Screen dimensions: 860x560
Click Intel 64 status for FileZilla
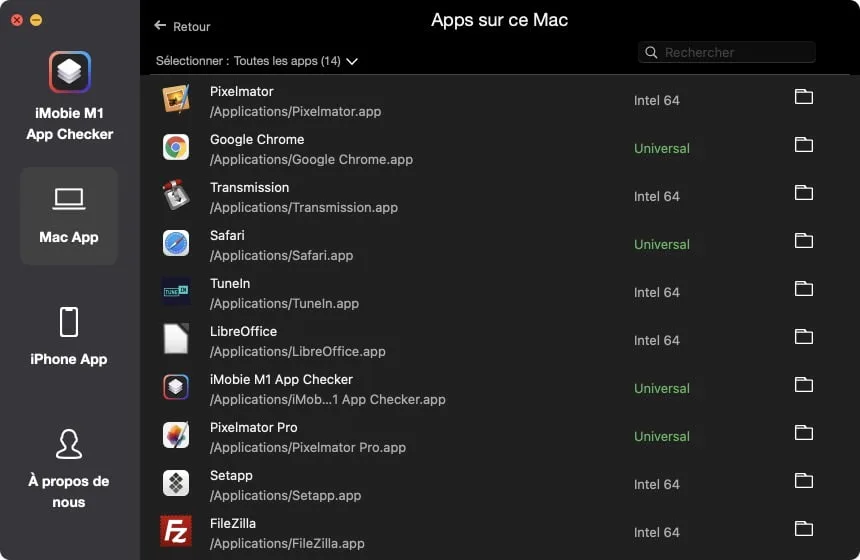click(657, 533)
